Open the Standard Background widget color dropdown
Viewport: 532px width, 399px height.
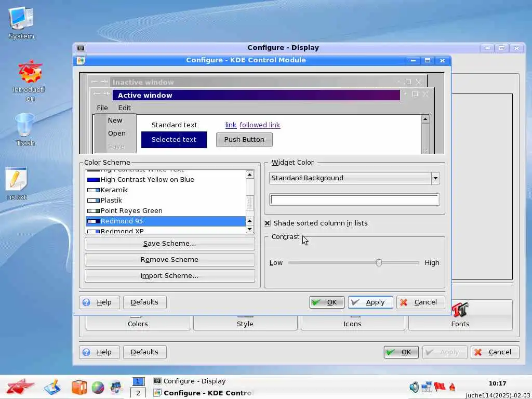click(x=354, y=178)
